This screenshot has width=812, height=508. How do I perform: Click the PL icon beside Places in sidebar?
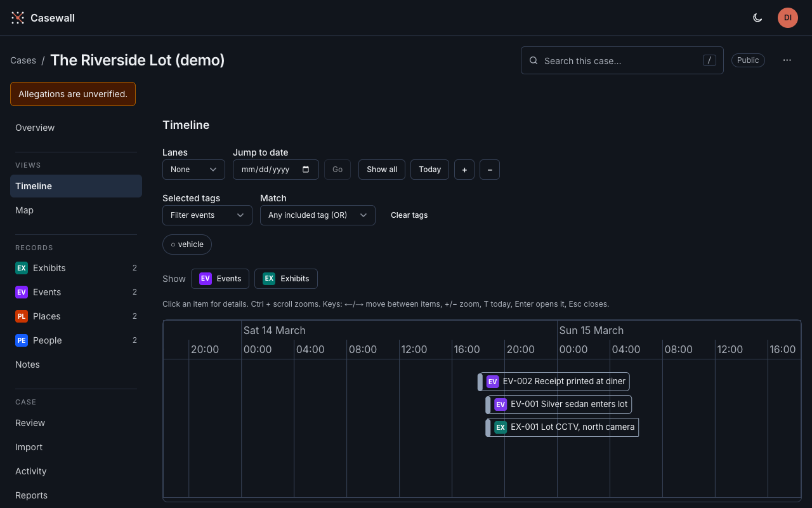[22, 316]
